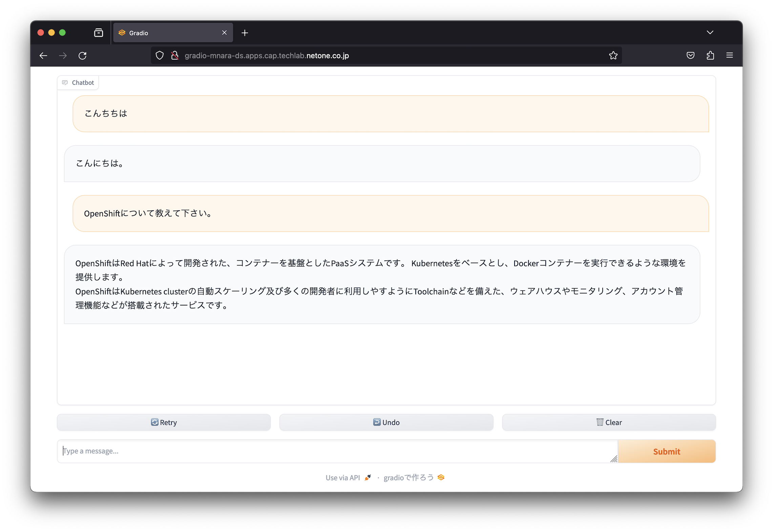Open the tab overview icon in title bar
This screenshot has height=532, width=773.
tap(99, 33)
